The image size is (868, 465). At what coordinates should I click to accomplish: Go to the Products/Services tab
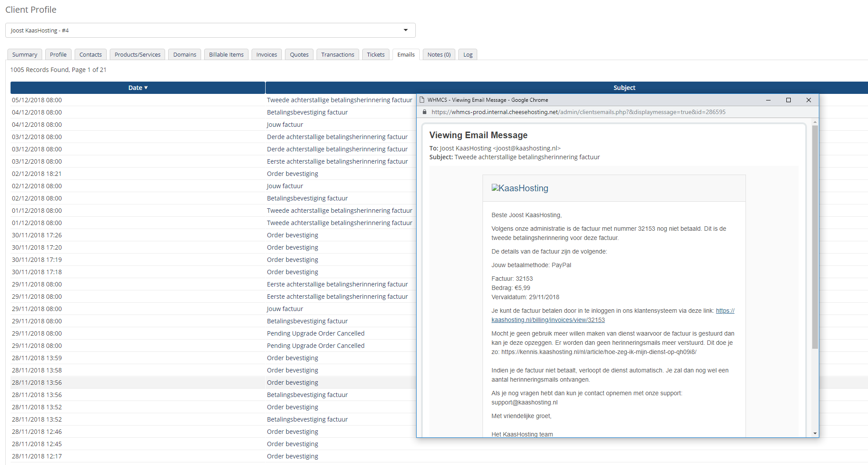(x=137, y=54)
